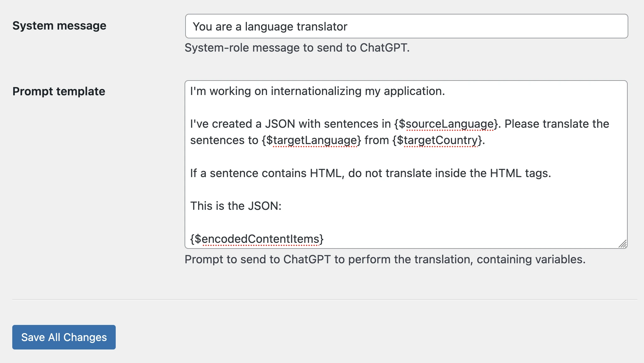
Task: Click the System message input field
Action: click(x=406, y=26)
